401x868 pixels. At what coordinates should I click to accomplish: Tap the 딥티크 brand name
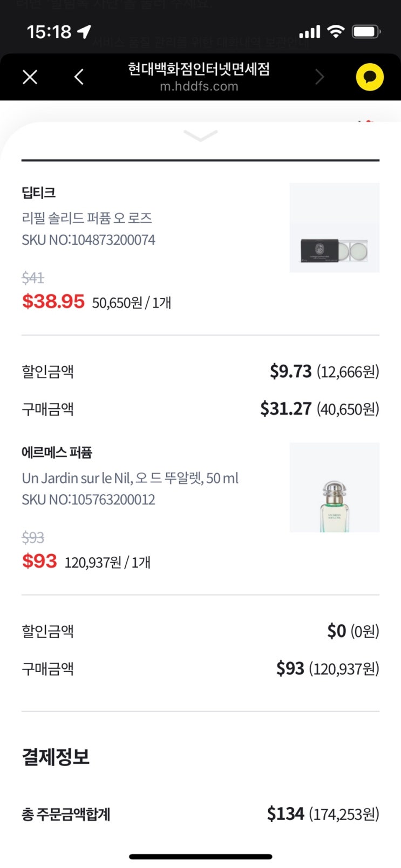click(x=39, y=193)
